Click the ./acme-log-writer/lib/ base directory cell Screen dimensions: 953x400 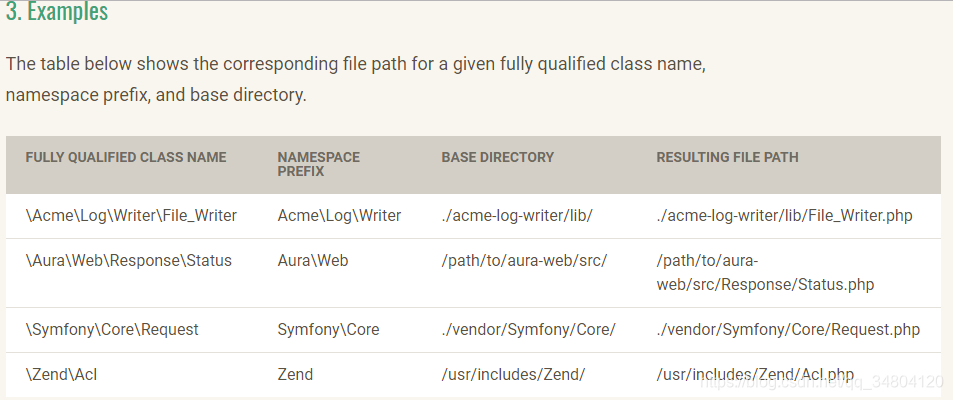pos(517,216)
